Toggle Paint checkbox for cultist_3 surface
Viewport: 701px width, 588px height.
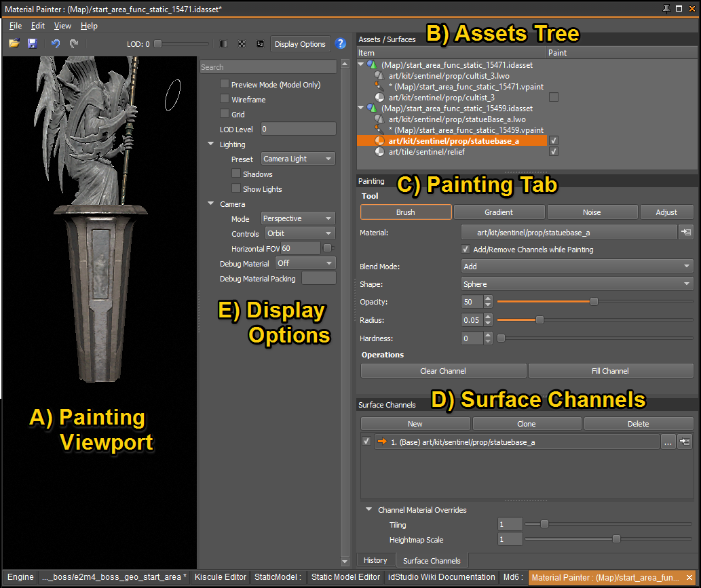click(554, 97)
